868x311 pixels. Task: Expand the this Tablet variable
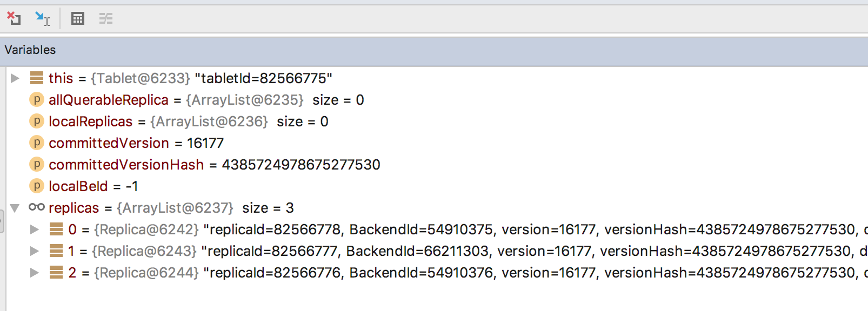[x=15, y=78]
